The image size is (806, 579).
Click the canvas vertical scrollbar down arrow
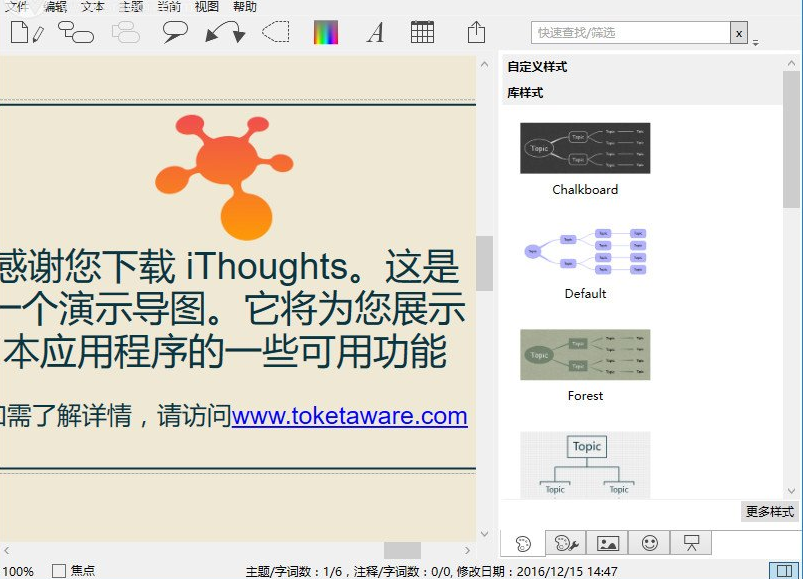(484, 534)
